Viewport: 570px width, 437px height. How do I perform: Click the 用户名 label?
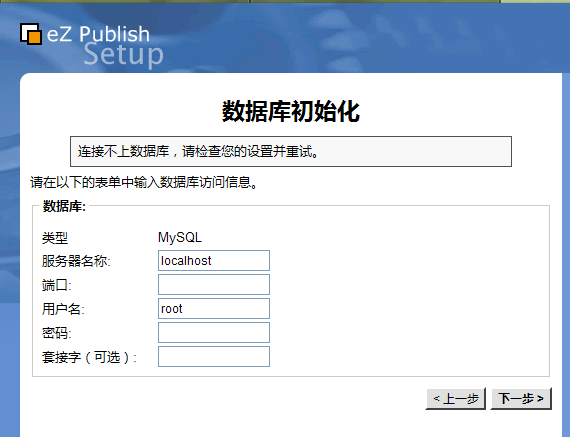(63, 309)
